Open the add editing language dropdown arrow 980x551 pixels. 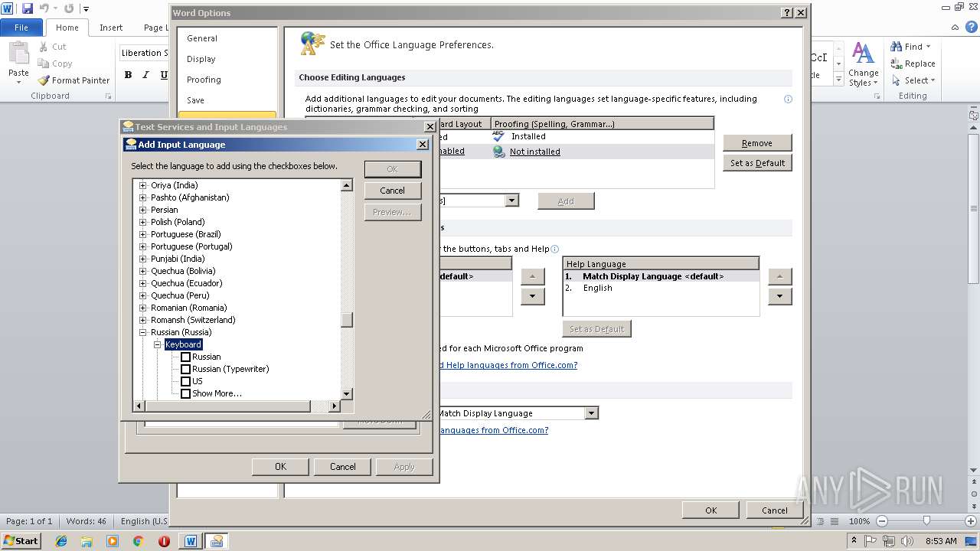coord(511,201)
